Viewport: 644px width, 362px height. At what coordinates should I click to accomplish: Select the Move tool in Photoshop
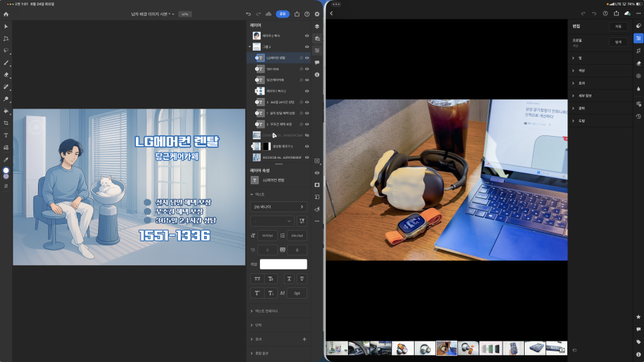(6, 26)
